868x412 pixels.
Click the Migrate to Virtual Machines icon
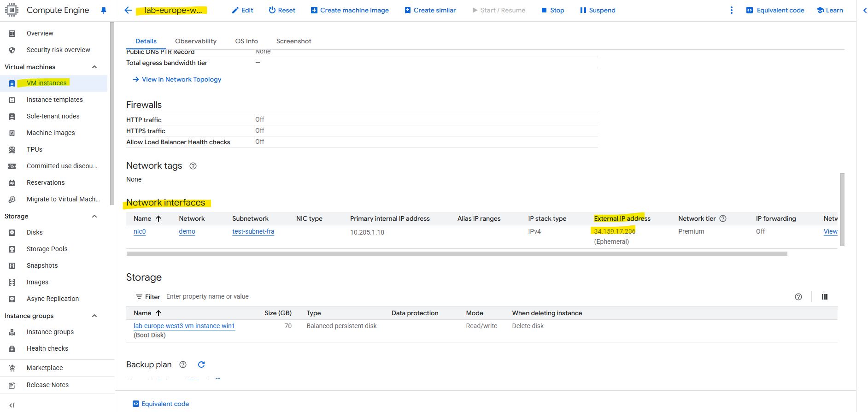click(x=12, y=199)
